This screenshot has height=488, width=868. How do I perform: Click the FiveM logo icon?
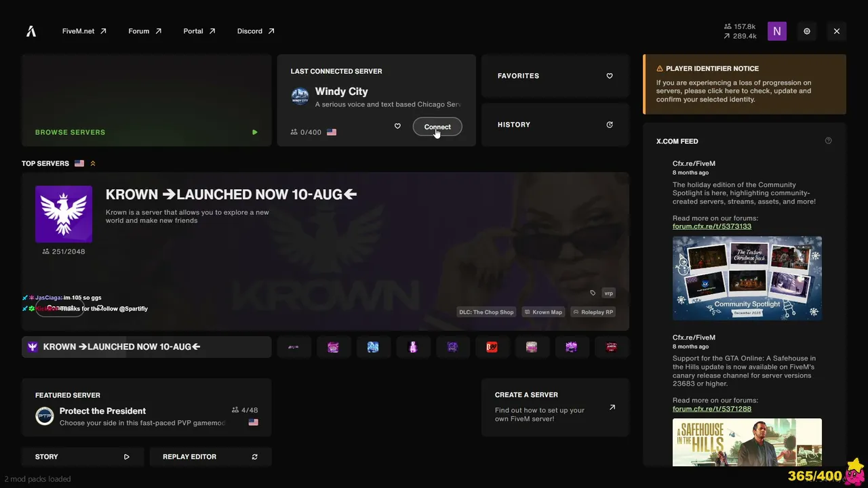click(31, 31)
